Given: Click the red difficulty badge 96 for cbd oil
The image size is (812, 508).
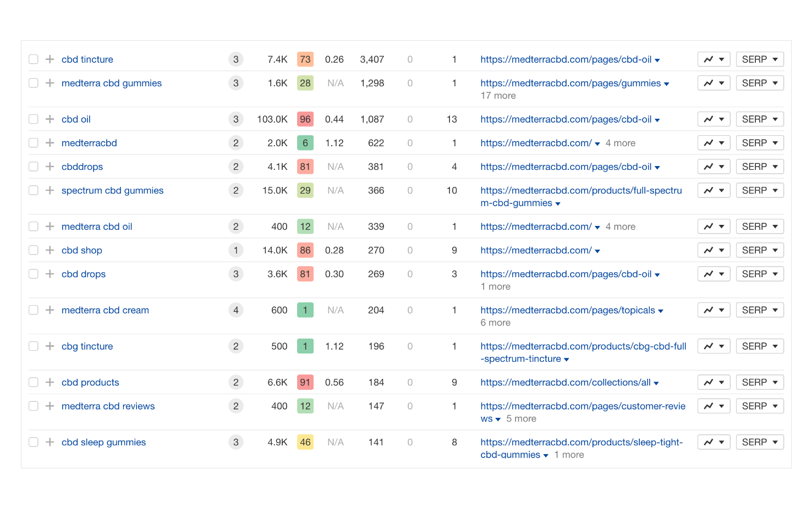Looking at the screenshot, I should coord(305,119).
